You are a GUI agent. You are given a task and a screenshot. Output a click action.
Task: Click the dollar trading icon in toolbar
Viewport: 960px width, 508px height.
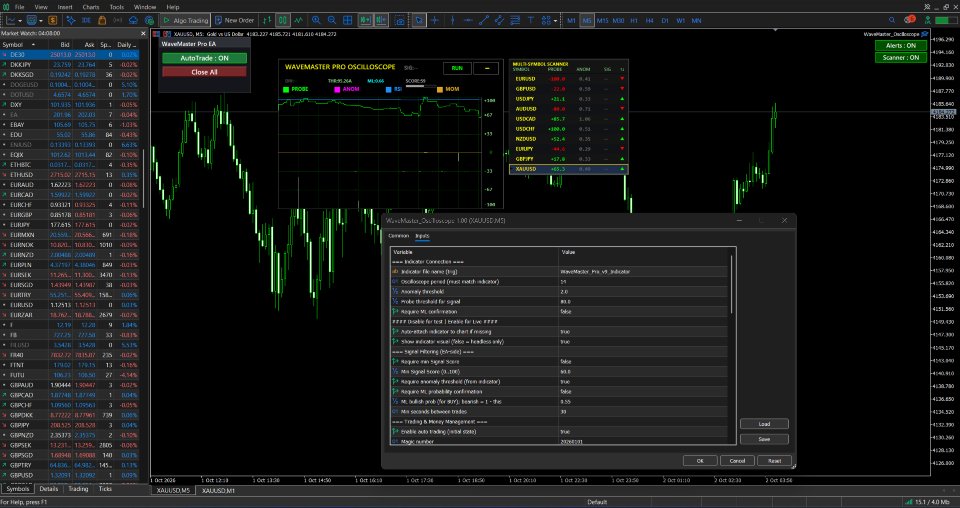pyautogui.click(x=53, y=20)
